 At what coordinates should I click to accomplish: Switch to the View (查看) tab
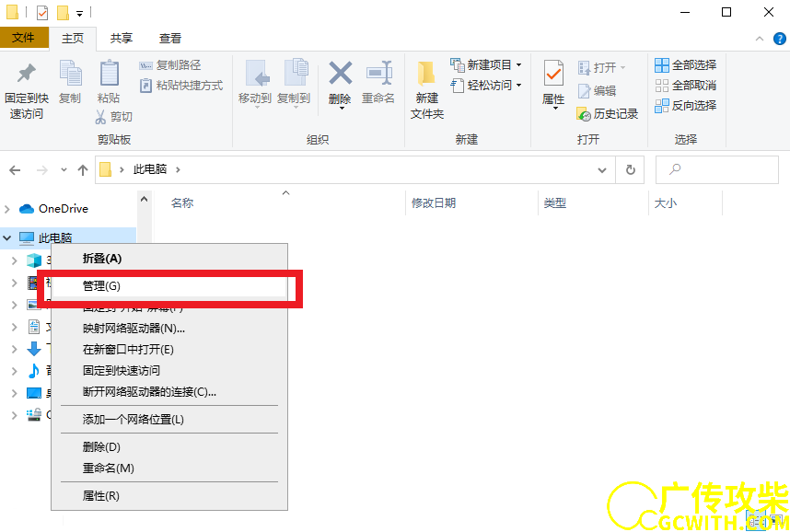coord(169,39)
